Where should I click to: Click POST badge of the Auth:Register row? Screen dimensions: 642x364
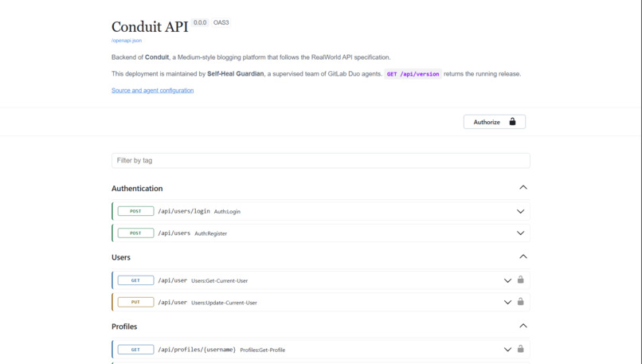tap(135, 233)
